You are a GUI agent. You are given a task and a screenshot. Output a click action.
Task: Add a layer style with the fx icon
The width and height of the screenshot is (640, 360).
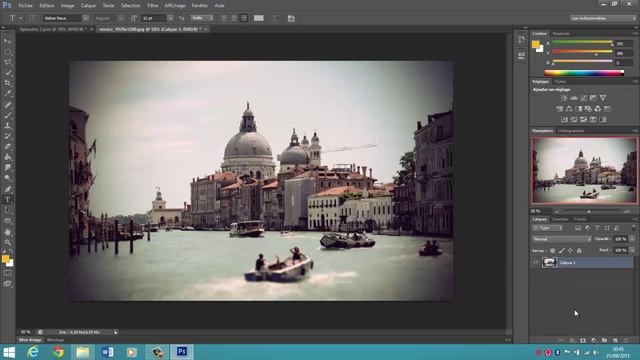(x=572, y=340)
